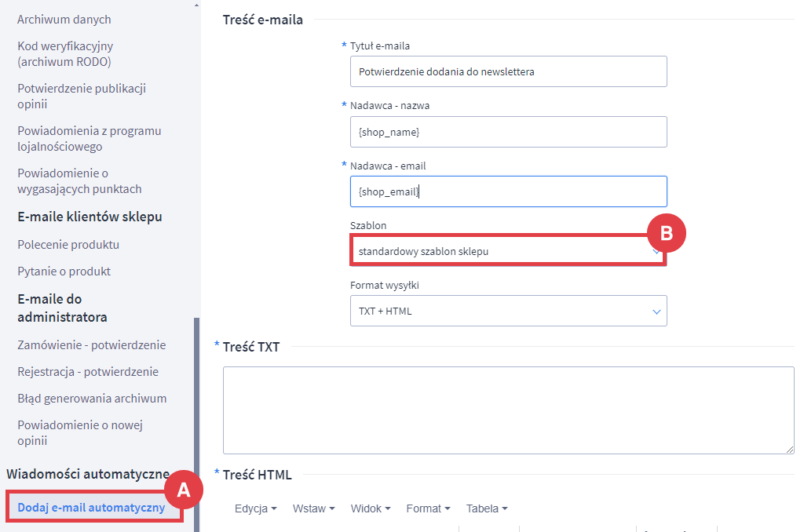Go to Polecenie produktu email

pyautogui.click(x=68, y=244)
